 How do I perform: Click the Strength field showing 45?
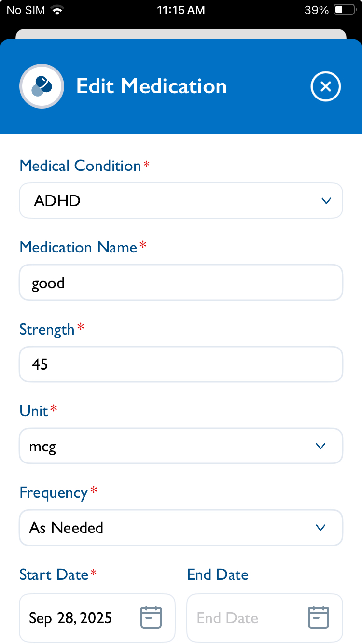point(181,364)
